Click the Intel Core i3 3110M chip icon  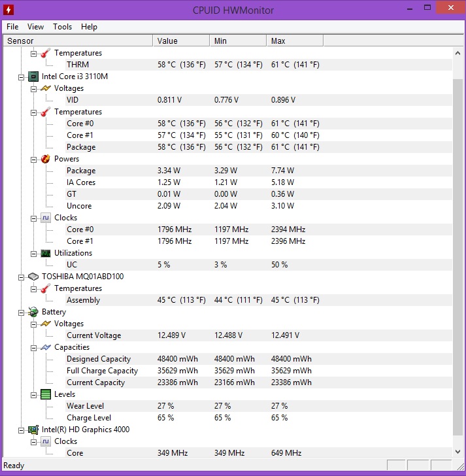(33, 76)
